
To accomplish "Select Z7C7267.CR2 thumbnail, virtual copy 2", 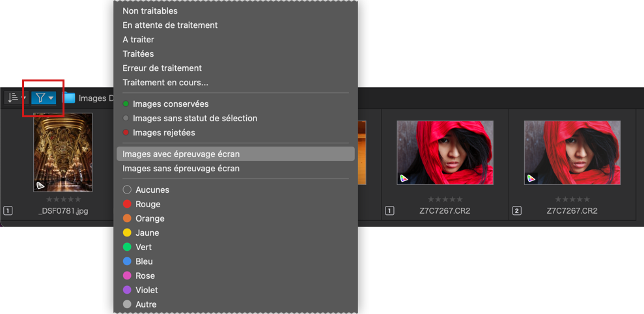I will point(572,152).
